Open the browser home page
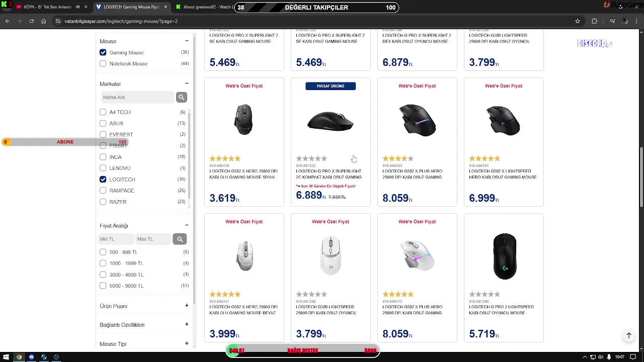The width and height of the screenshot is (644, 362). pyautogui.click(x=44, y=21)
